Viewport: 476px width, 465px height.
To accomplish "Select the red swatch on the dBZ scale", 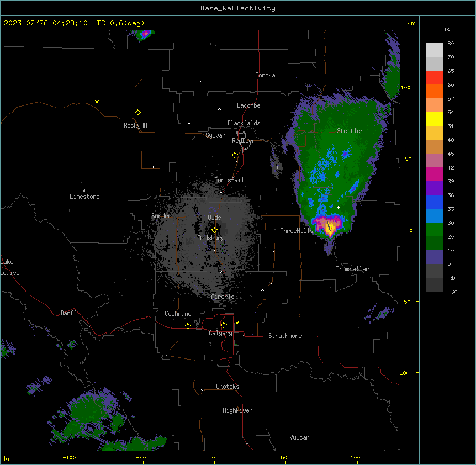I will 434,78.
